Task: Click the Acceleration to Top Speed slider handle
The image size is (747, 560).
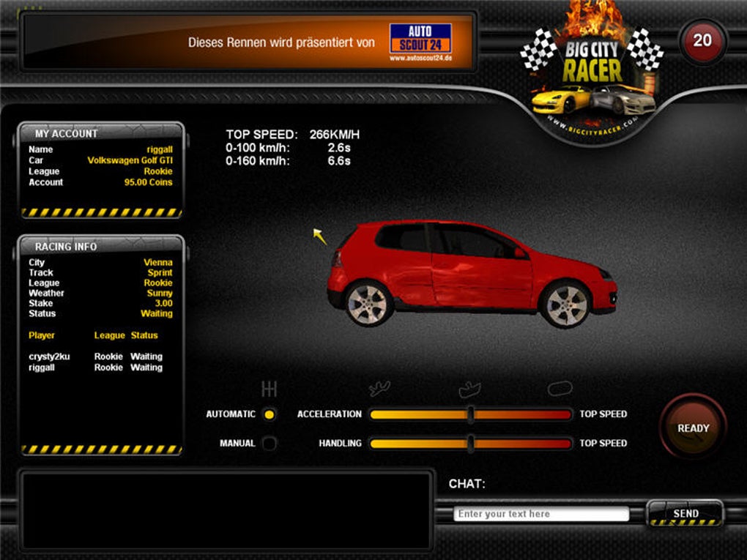Action: (x=471, y=414)
